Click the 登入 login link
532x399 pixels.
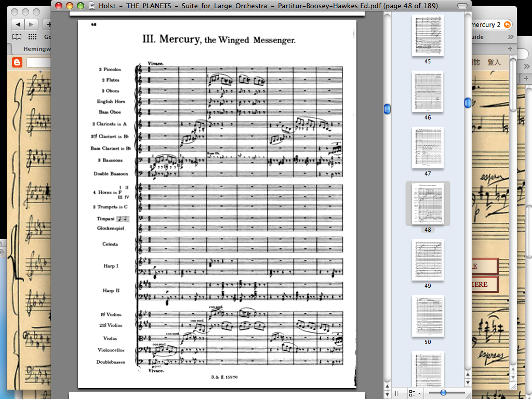(494, 62)
